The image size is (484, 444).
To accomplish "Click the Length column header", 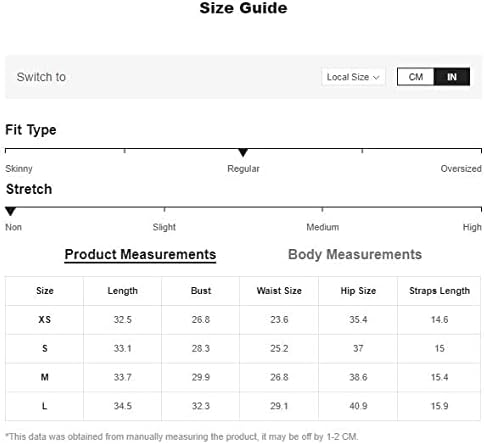I will [122, 291].
